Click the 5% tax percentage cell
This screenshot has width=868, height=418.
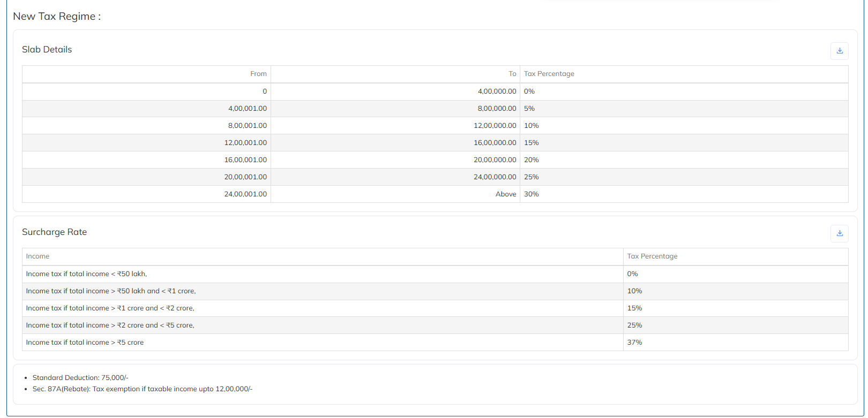[x=529, y=109]
